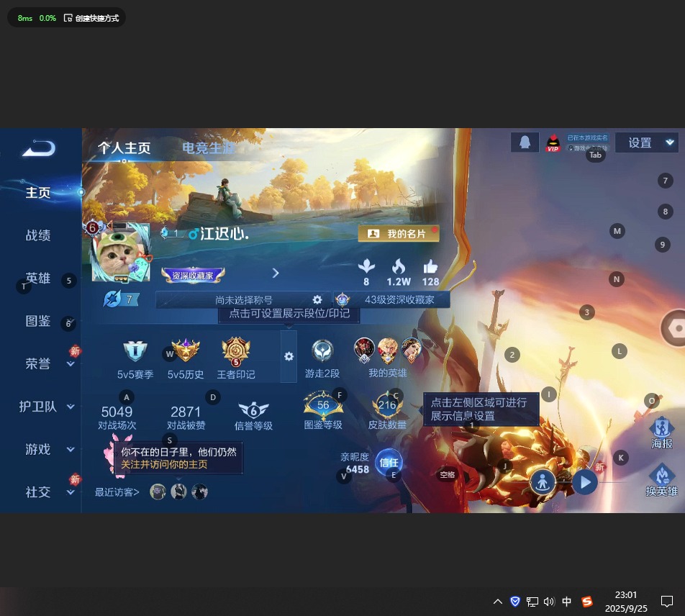
Task: Open the 皮肤数量 216 badge
Action: (387, 406)
